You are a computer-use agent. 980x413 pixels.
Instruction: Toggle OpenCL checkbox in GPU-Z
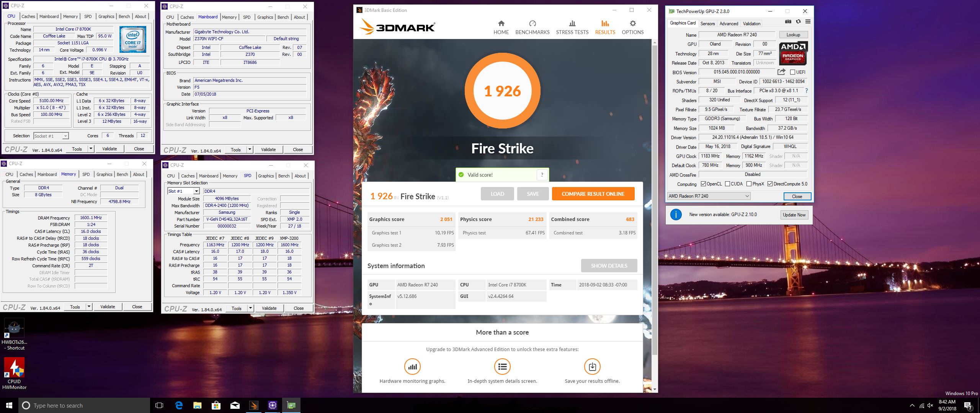pyautogui.click(x=703, y=184)
